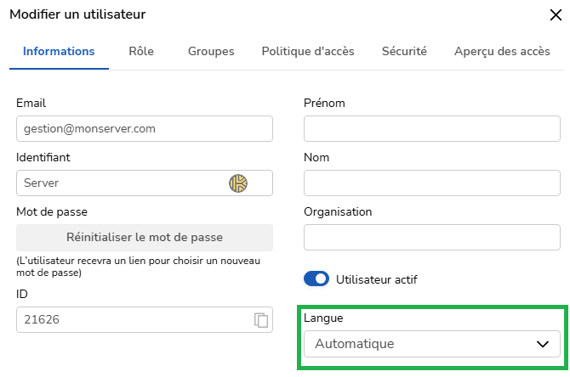
Task: Select the Organisation input field
Action: 432,237
